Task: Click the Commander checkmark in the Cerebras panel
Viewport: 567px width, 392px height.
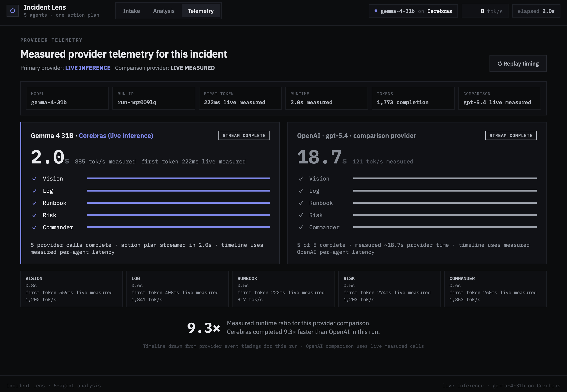Action: (x=34, y=227)
